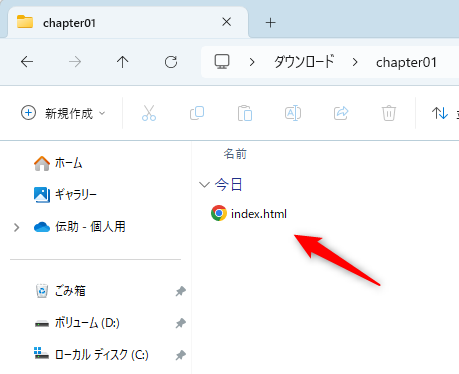Expand chevron after ダウンロード breadcrumb
The height and width of the screenshot is (374, 459).
[x=355, y=62]
